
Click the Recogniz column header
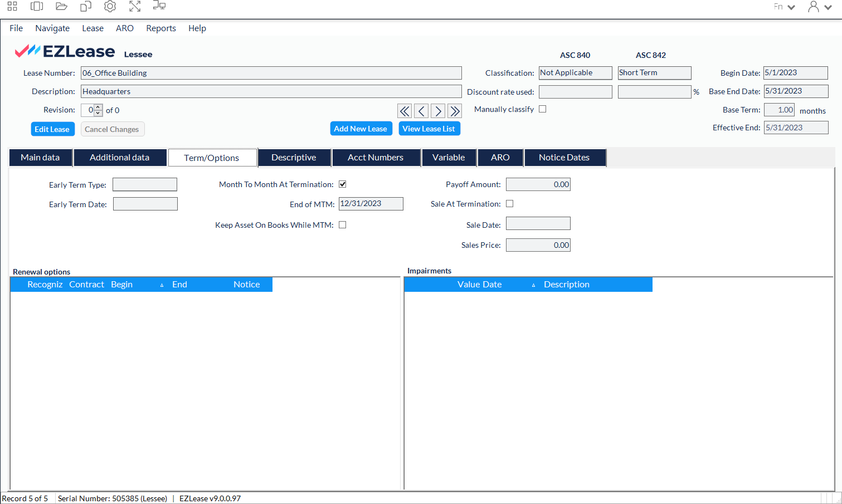tap(45, 285)
